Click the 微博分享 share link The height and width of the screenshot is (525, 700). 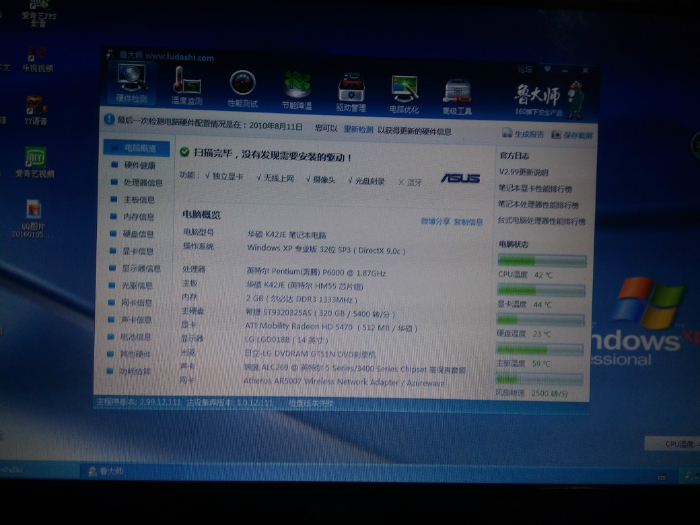435,221
